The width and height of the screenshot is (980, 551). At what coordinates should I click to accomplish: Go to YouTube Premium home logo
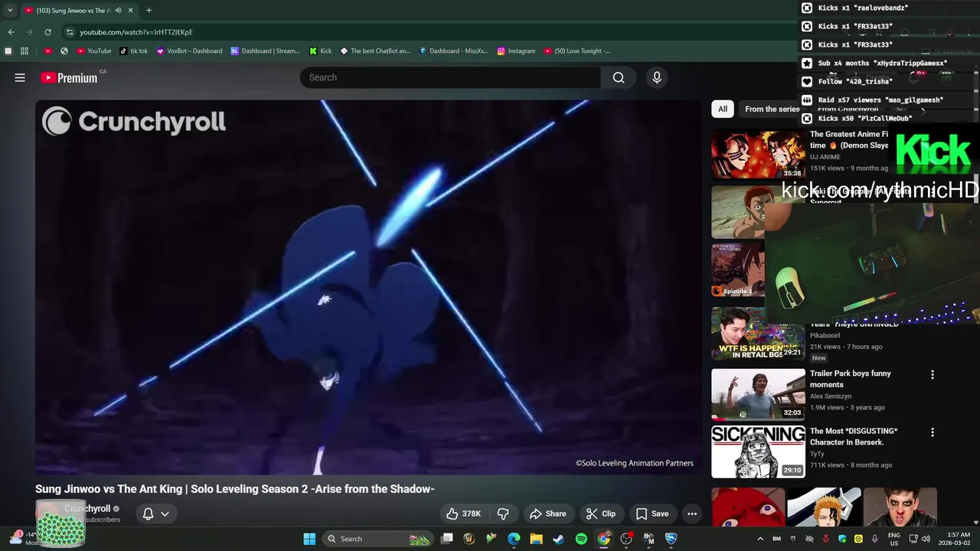click(69, 77)
